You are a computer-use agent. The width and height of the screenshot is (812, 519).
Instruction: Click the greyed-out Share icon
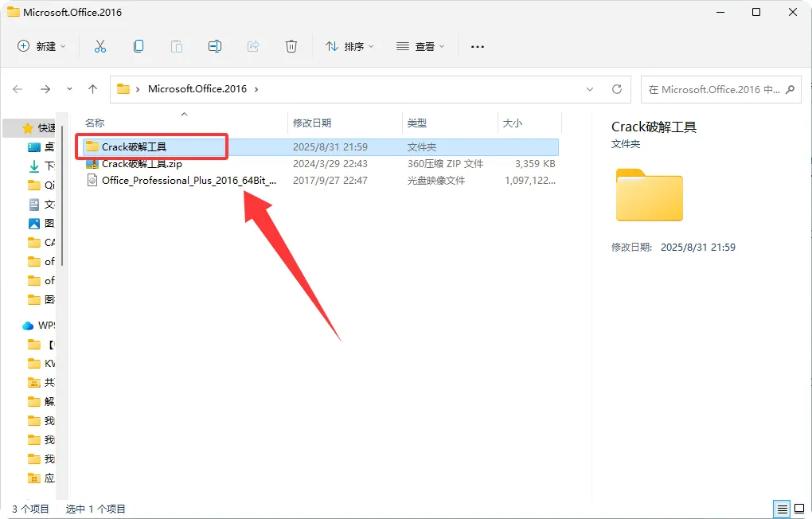click(x=253, y=46)
